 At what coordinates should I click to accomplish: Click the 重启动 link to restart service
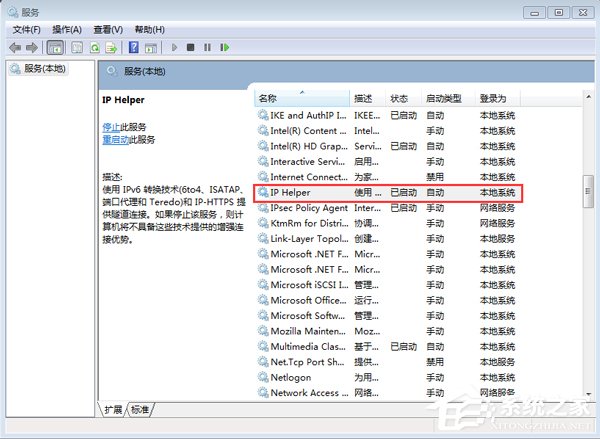[x=116, y=140]
